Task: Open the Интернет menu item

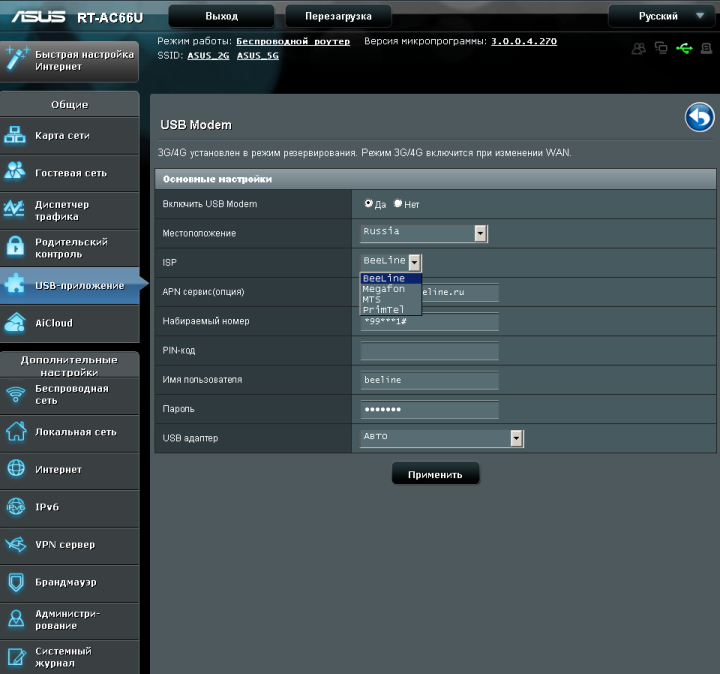Action: 69,470
